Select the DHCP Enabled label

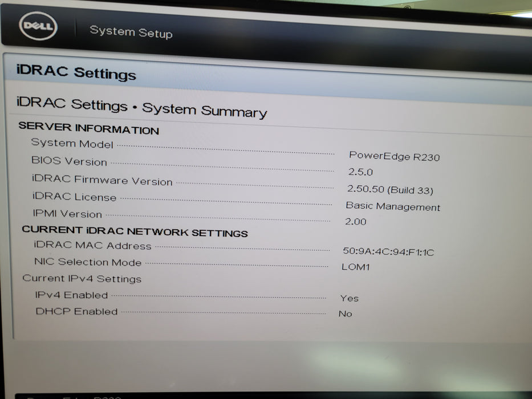point(76,311)
